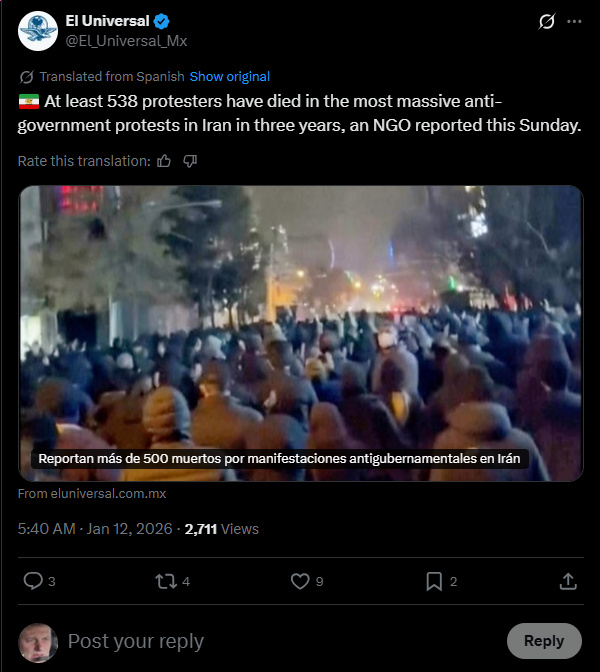Click the El Universal display name
600x672 pixels.
tap(107, 21)
